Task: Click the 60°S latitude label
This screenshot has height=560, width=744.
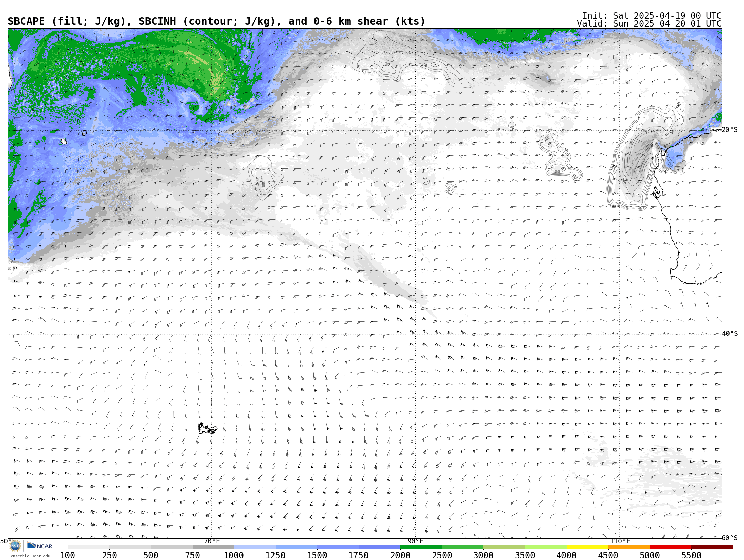Action: tap(730, 538)
